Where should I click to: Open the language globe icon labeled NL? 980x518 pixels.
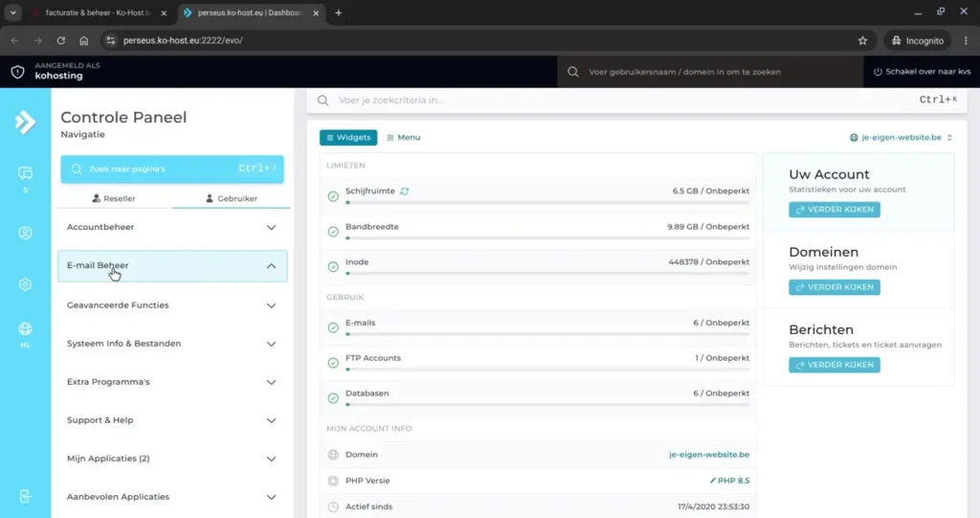[x=25, y=329]
